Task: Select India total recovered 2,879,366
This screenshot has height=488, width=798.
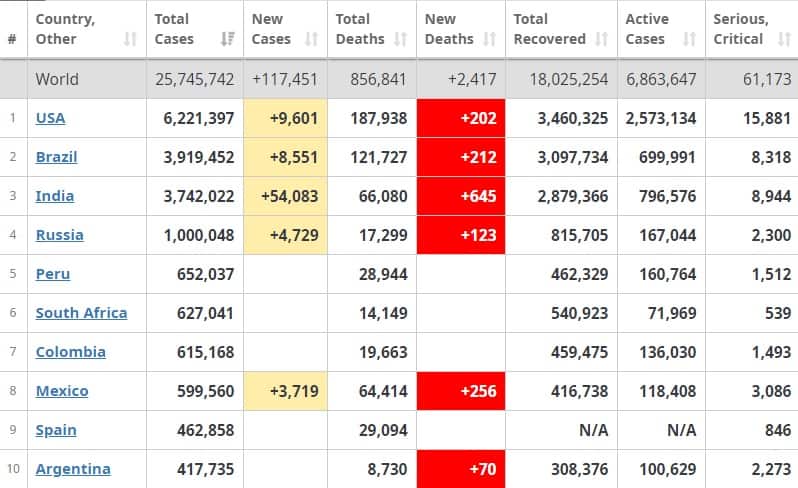Action: click(x=573, y=196)
